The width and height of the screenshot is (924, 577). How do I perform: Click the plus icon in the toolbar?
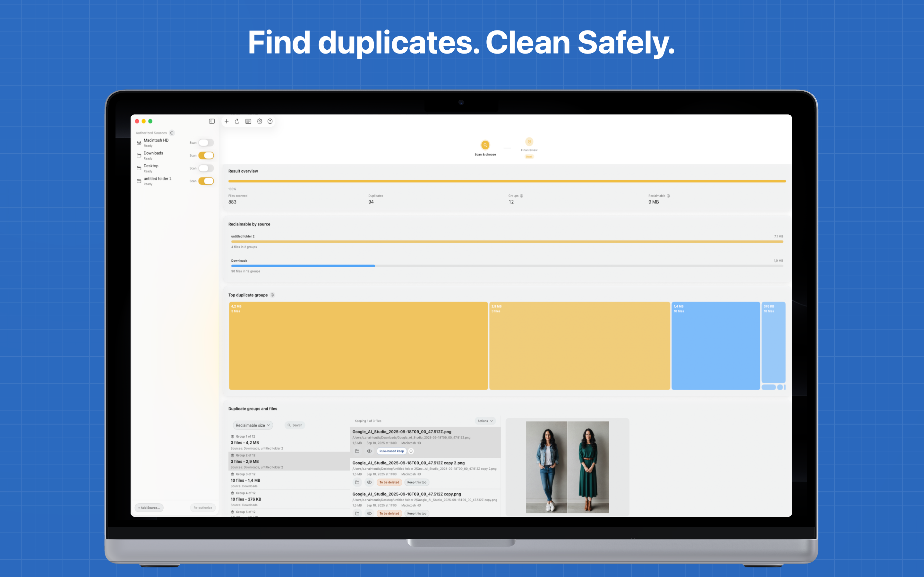[x=227, y=121]
